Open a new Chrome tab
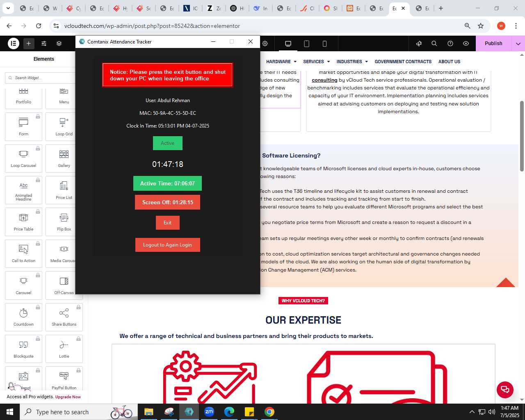Image resolution: width=525 pixels, height=420 pixels. tap(441, 8)
